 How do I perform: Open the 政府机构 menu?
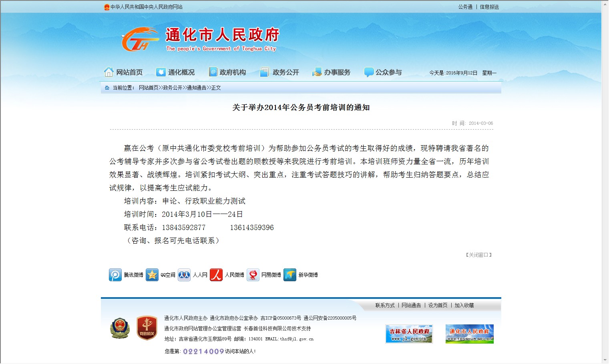227,72
